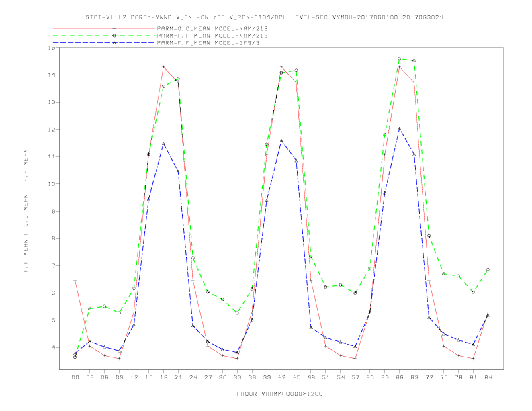Click x-axis tick label 60

370,377
